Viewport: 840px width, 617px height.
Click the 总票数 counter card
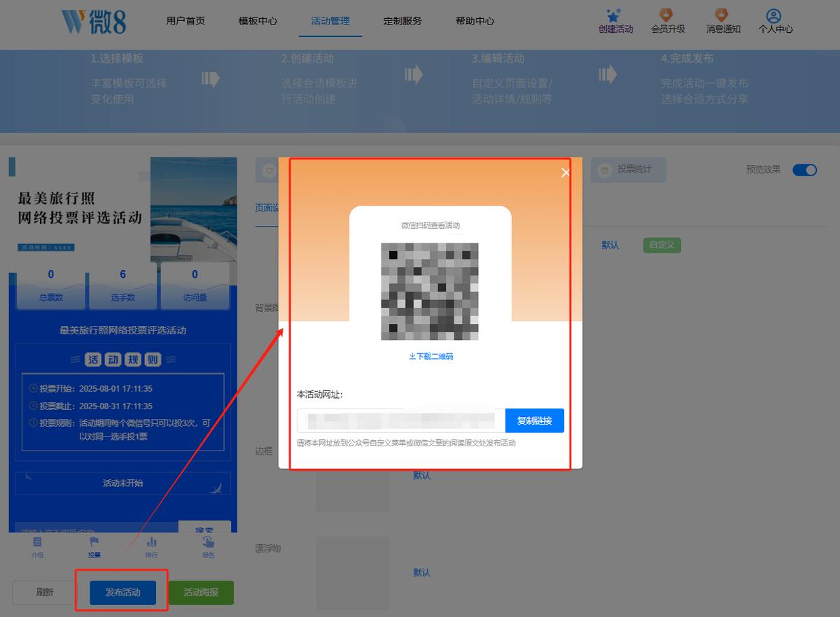(50, 285)
